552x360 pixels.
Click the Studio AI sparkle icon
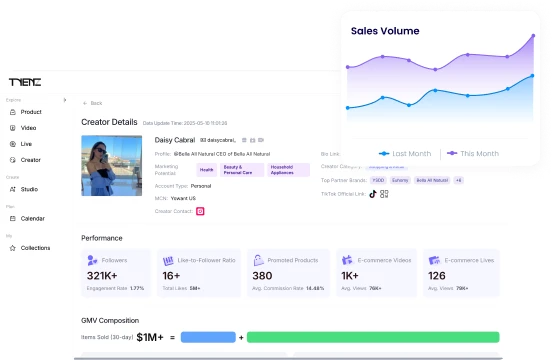pos(13,189)
